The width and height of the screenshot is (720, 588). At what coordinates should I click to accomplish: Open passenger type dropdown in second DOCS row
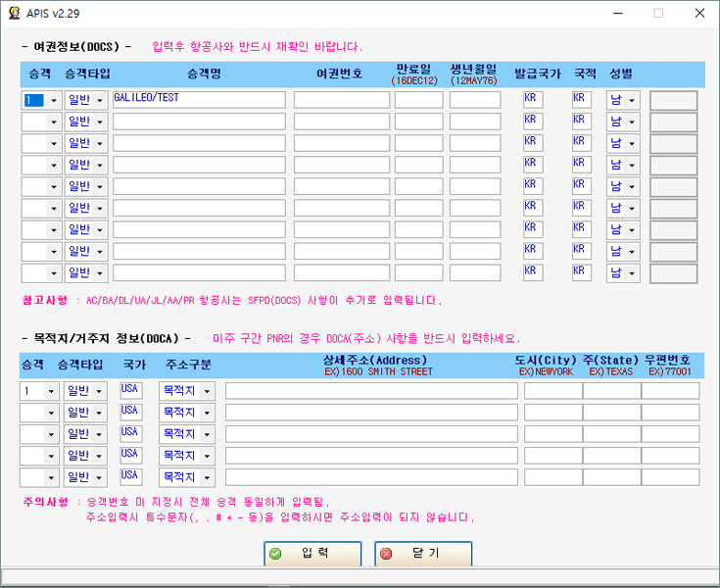coord(100,122)
